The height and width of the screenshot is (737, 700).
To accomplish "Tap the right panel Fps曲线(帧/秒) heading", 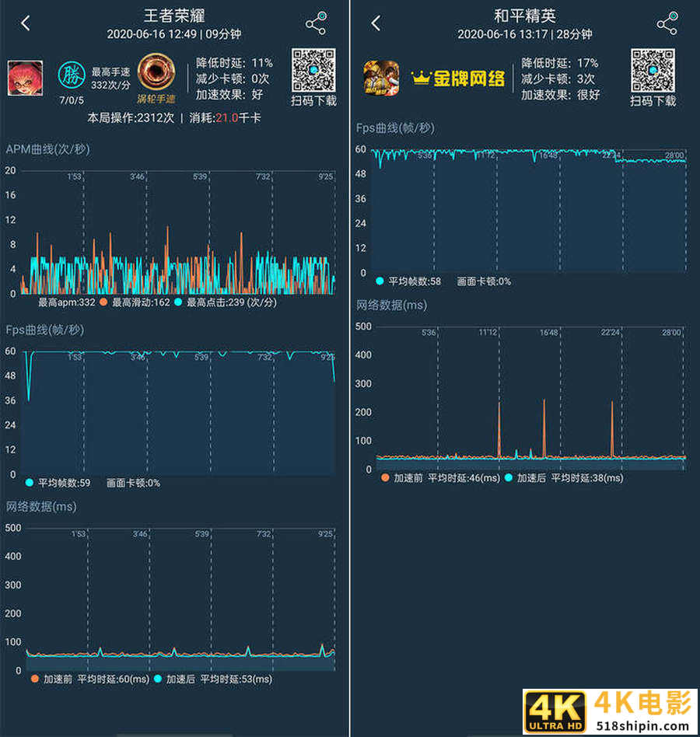I will click(x=395, y=127).
